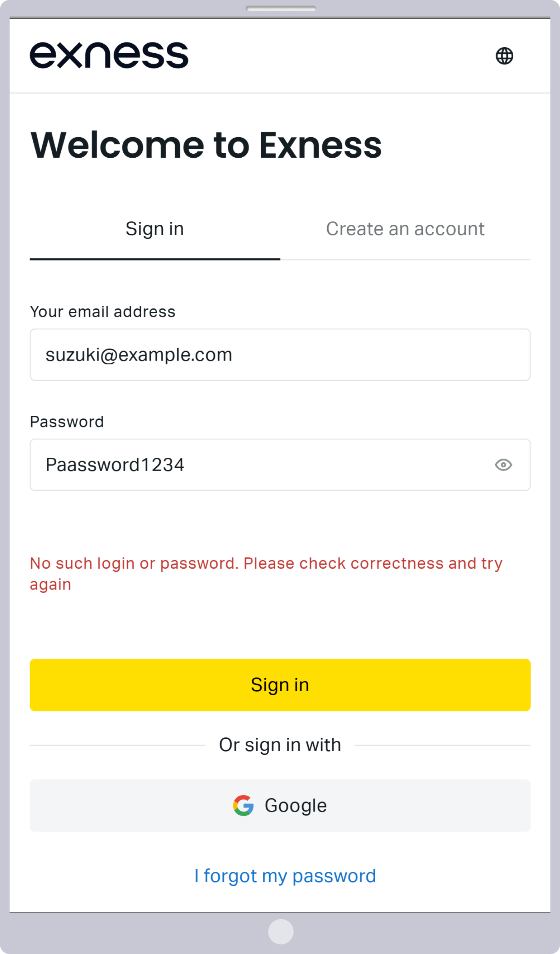Click the Welcome to Exness heading
This screenshot has width=560, height=954.
pyautogui.click(x=206, y=145)
